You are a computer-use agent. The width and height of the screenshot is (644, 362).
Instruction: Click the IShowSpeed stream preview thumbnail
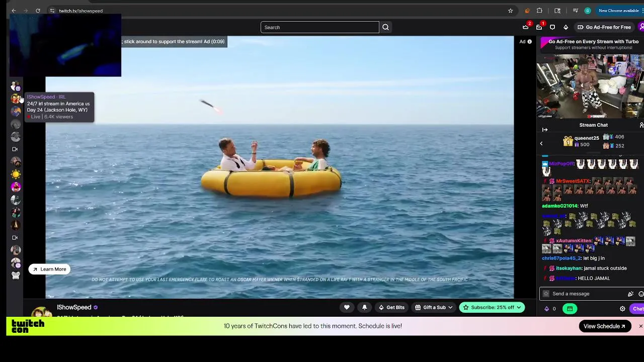[x=590, y=85]
